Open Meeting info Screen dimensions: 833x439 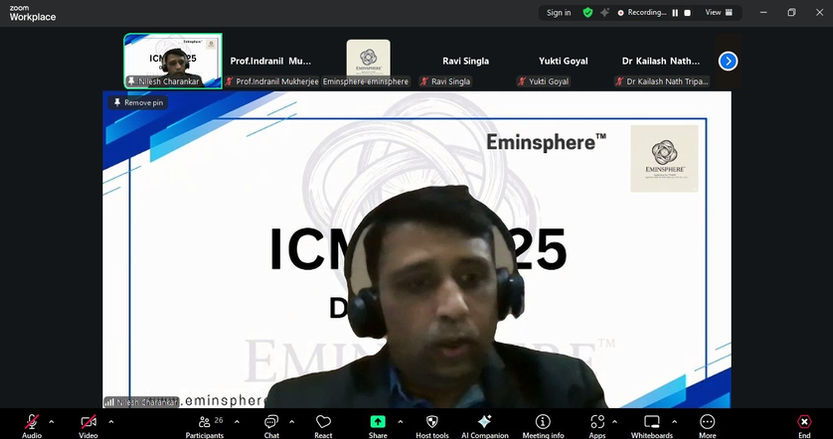543,426
